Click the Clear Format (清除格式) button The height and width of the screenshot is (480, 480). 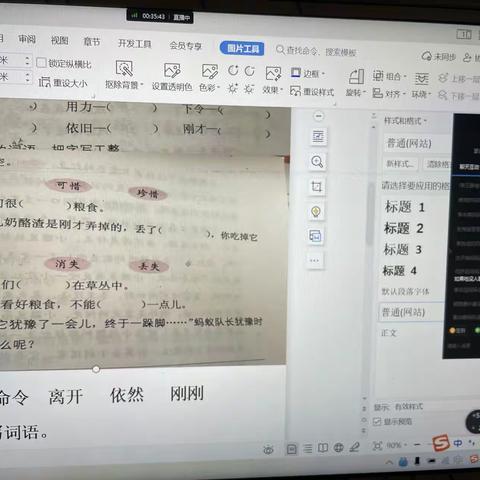(437, 164)
